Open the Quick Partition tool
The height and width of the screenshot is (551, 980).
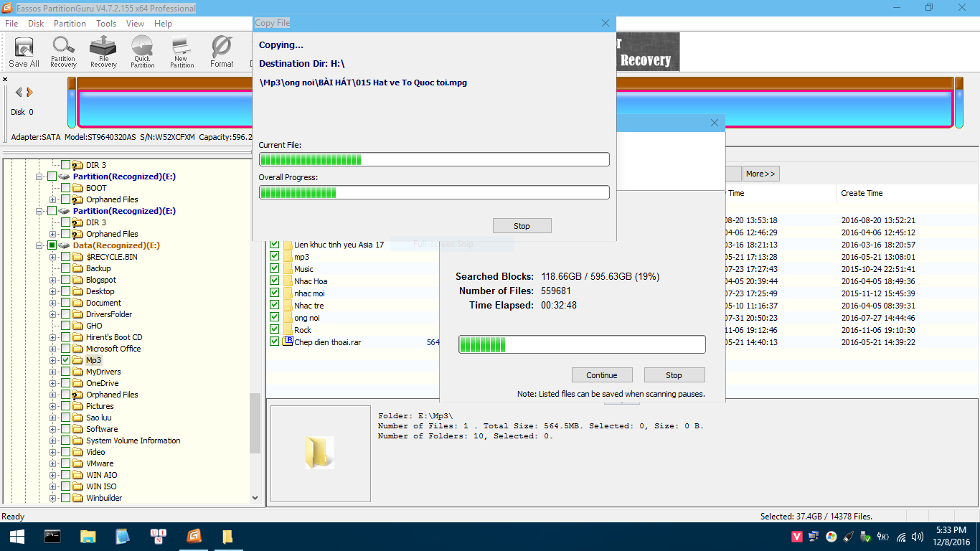click(142, 52)
